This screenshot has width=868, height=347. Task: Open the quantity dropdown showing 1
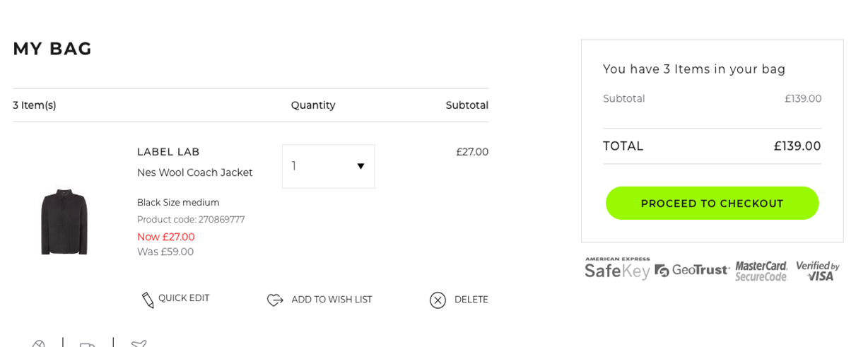(328, 167)
